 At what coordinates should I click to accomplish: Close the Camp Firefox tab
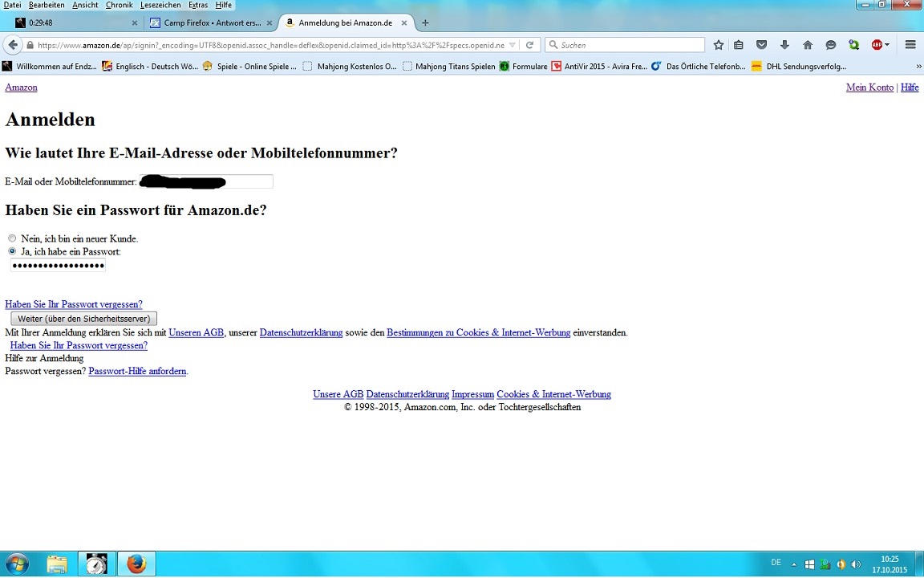click(x=269, y=23)
